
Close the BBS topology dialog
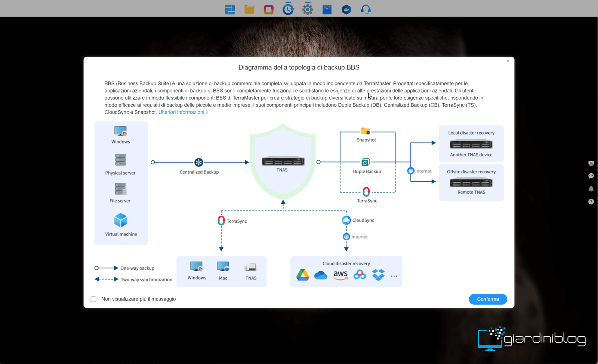(x=508, y=61)
